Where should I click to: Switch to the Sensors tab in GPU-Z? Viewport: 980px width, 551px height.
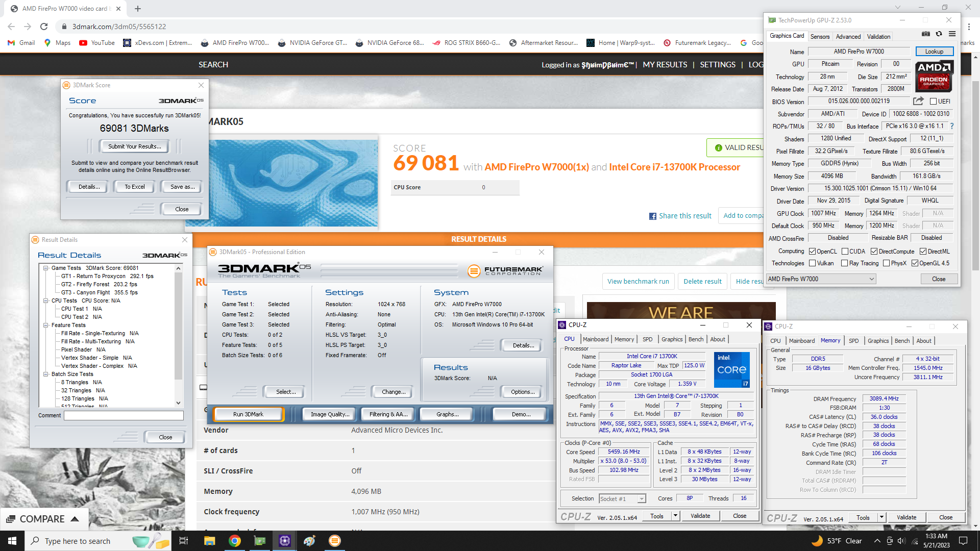tap(820, 36)
